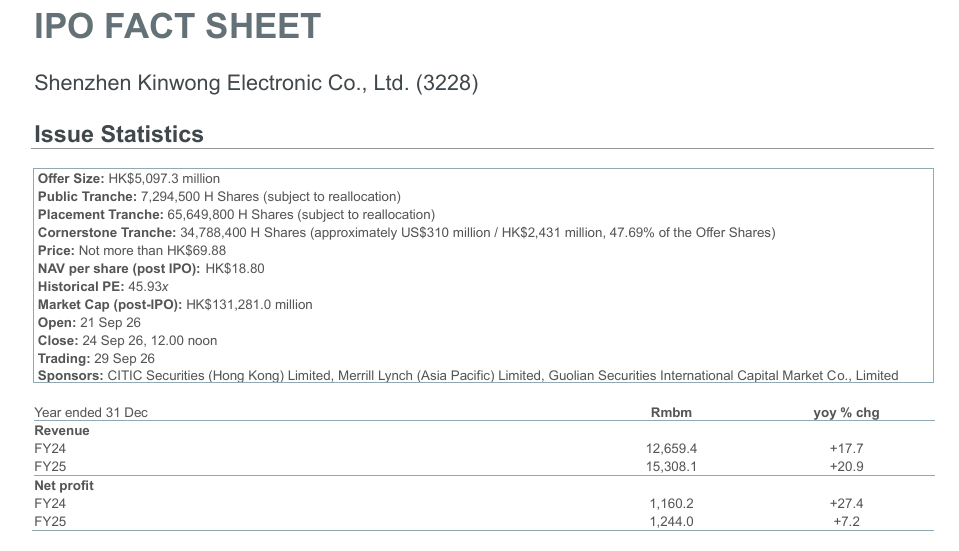The image size is (959, 551).
Task: Click the yoy % chg column header
Action: 846,413
